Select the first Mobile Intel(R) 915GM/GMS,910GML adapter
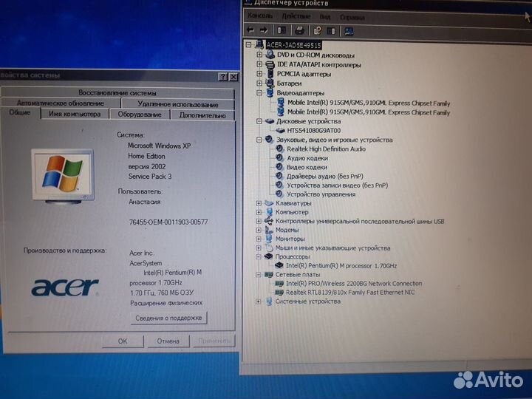The width and height of the screenshot is (532, 399). pos(369,103)
